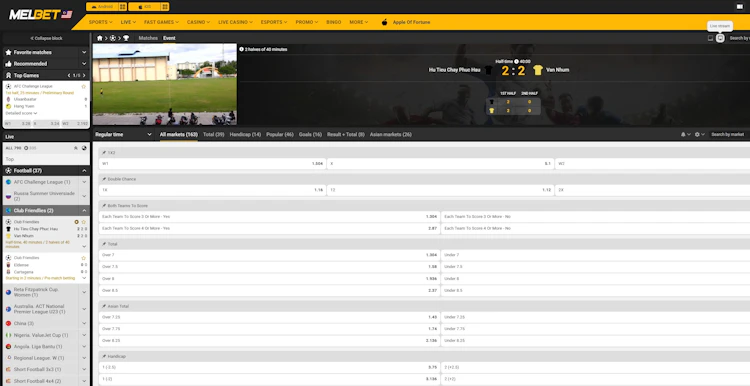Image resolution: width=750 pixels, height=386 pixels.
Task: Open the gear settings dropdown
Action: pos(699,134)
